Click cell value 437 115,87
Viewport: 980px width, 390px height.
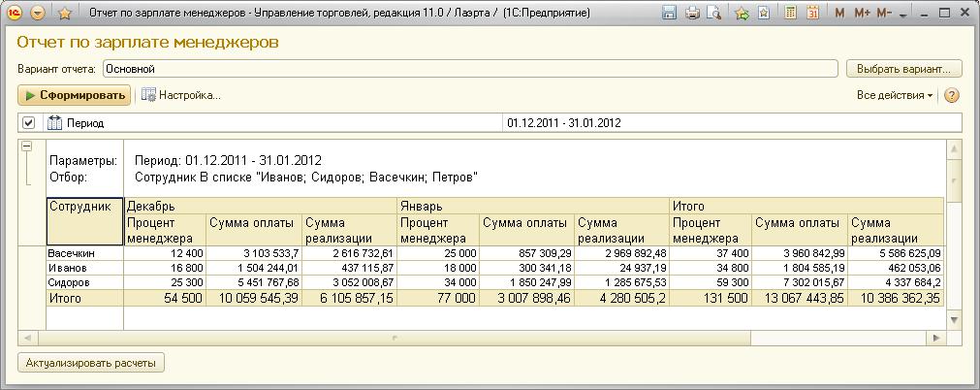point(349,268)
